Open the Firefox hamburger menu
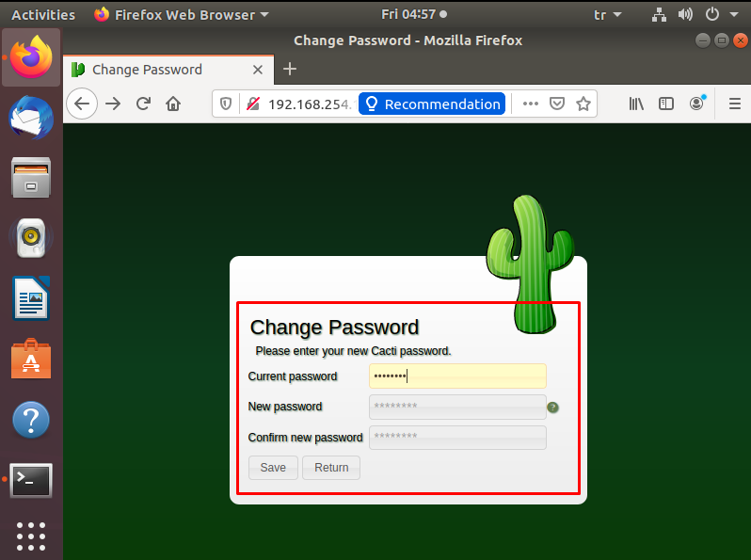751x560 pixels. point(735,104)
